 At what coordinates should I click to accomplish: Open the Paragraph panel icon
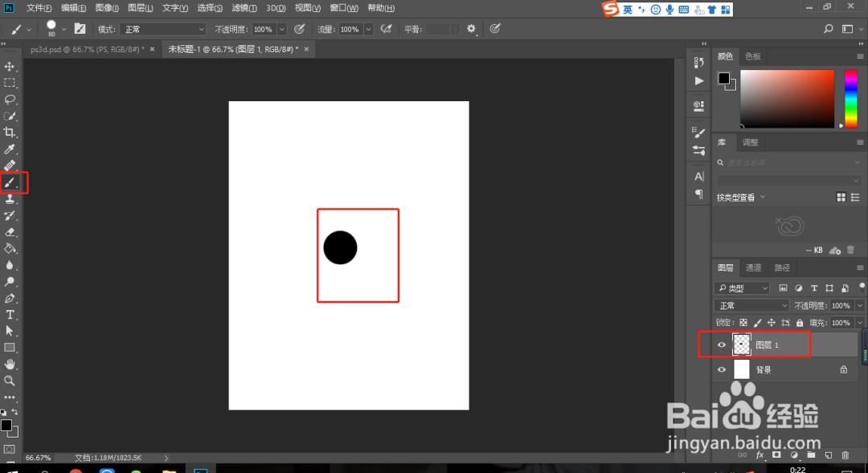(699, 194)
